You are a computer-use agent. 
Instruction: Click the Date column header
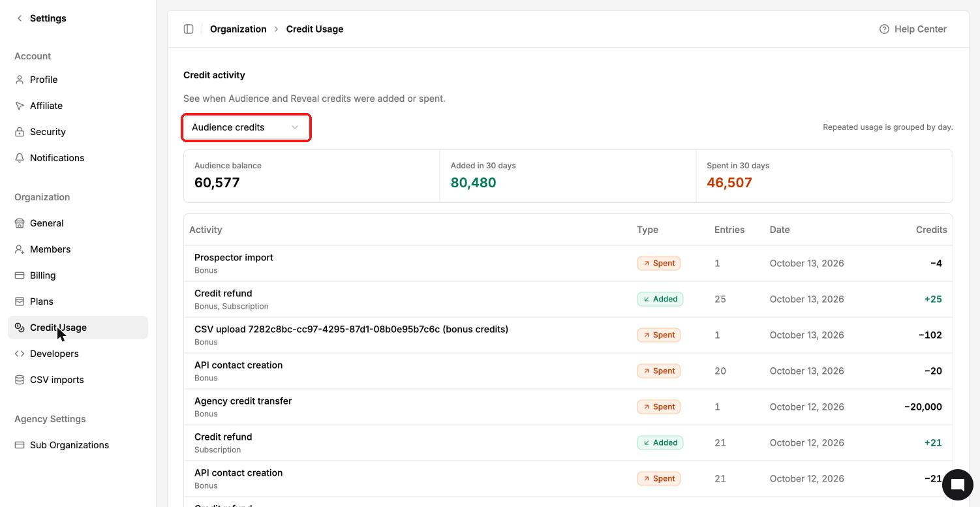[780, 230]
